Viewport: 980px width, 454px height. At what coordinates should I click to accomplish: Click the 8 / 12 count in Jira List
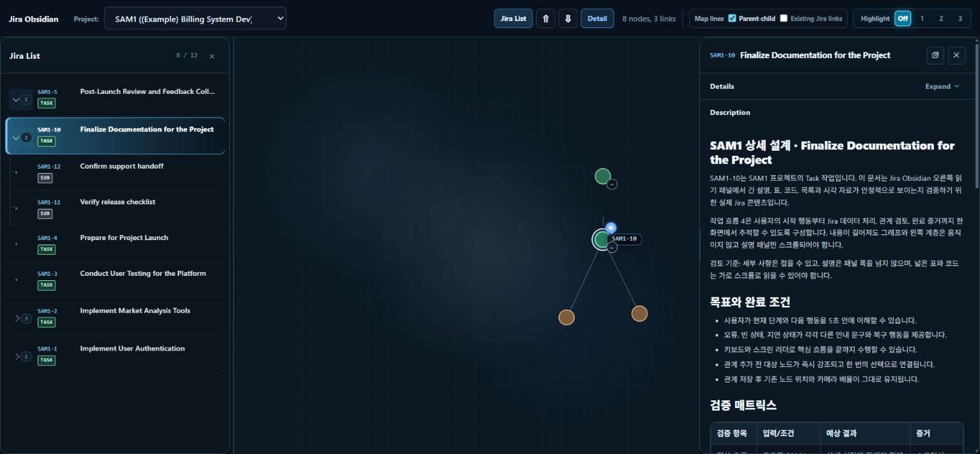pos(187,56)
